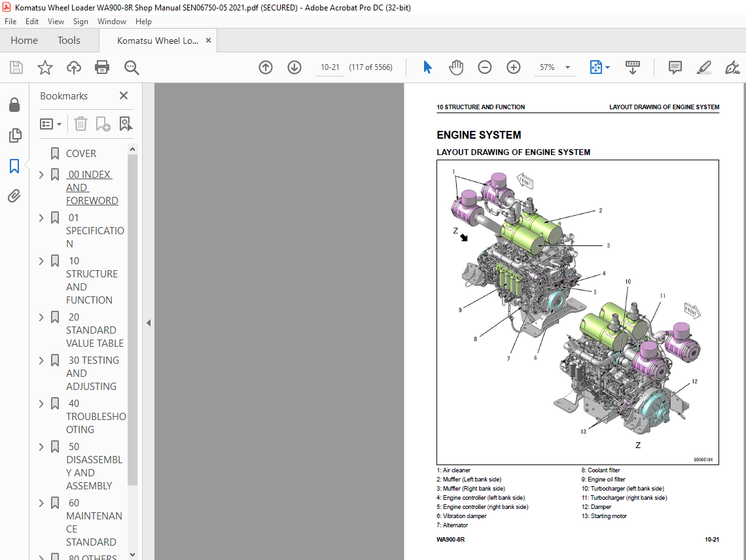The height and width of the screenshot is (560, 746).
Task: Expand the 20 STANDARD VALUE TABLE bookmark
Action: [x=41, y=317]
